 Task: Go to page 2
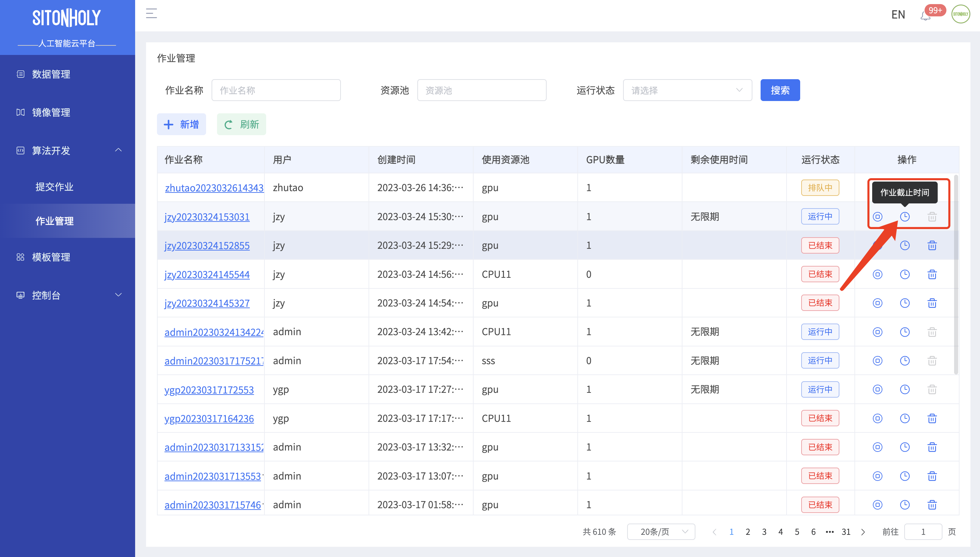[x=748, y=532]
